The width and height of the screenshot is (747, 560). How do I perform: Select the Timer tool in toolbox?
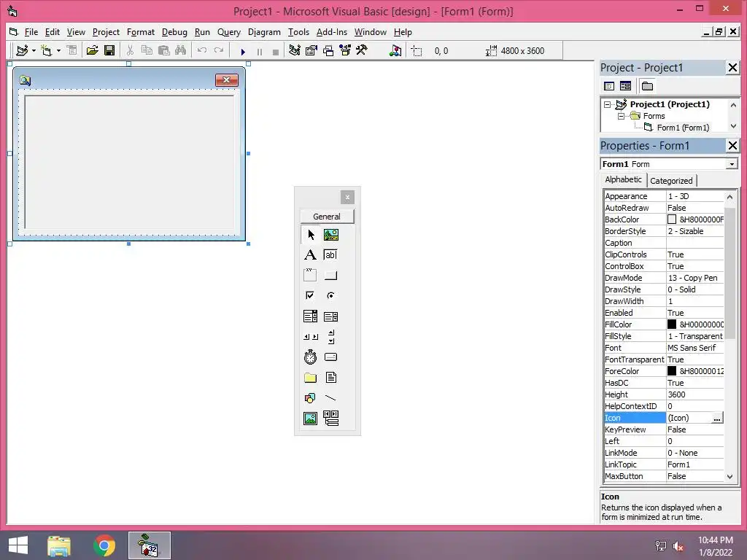click(x=310, y=357)
